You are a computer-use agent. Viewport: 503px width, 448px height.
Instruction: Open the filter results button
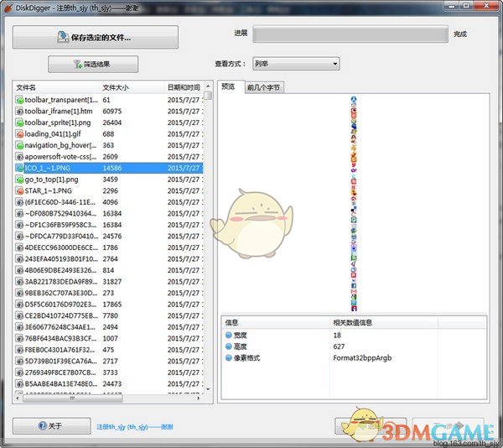93,65
